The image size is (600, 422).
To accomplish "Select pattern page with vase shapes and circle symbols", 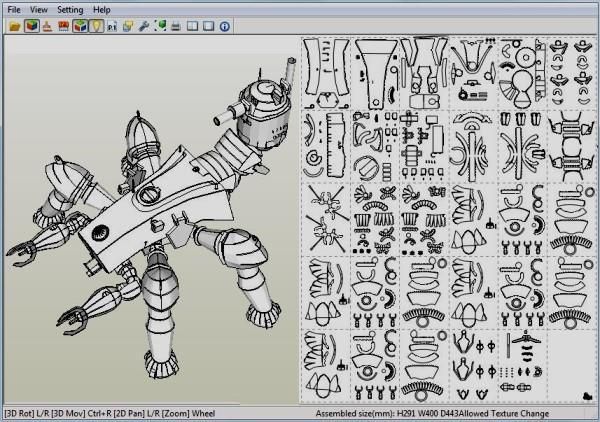I will 473,365.
